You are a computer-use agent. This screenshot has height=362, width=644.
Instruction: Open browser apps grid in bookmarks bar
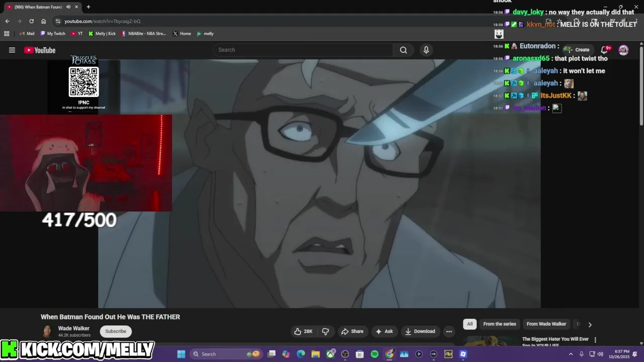point(7,34)
